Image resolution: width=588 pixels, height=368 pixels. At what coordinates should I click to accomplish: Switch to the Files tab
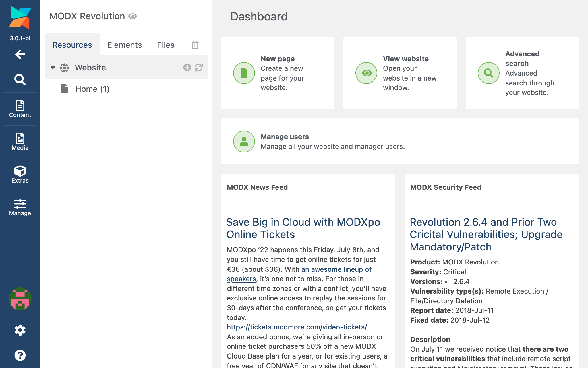pos(165,45)
